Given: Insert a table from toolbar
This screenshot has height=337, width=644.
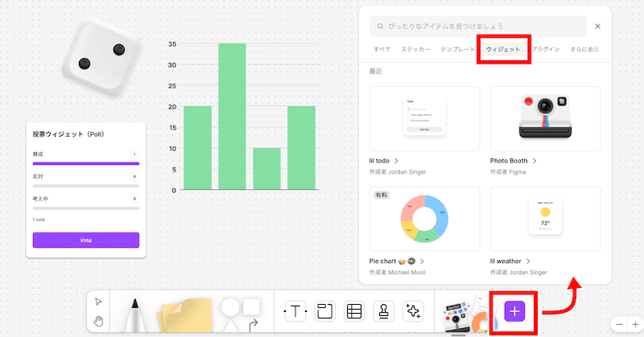Looking at the screenshot, I should [x=353, y=311].
